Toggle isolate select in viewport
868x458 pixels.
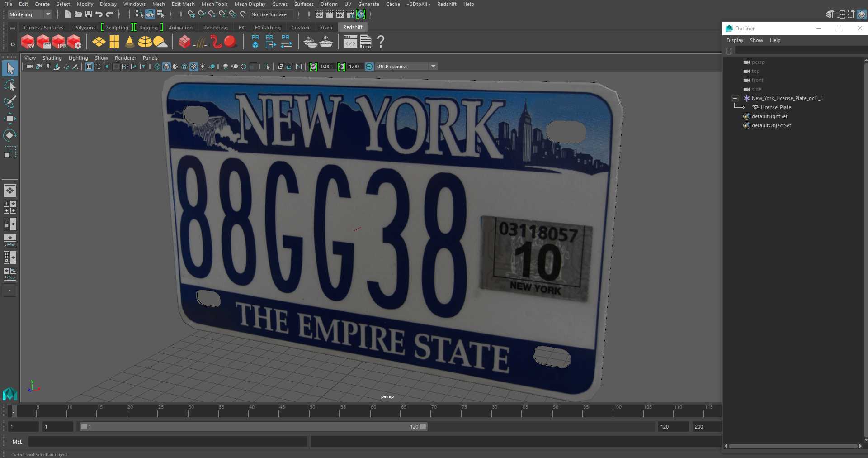(267, 67)
